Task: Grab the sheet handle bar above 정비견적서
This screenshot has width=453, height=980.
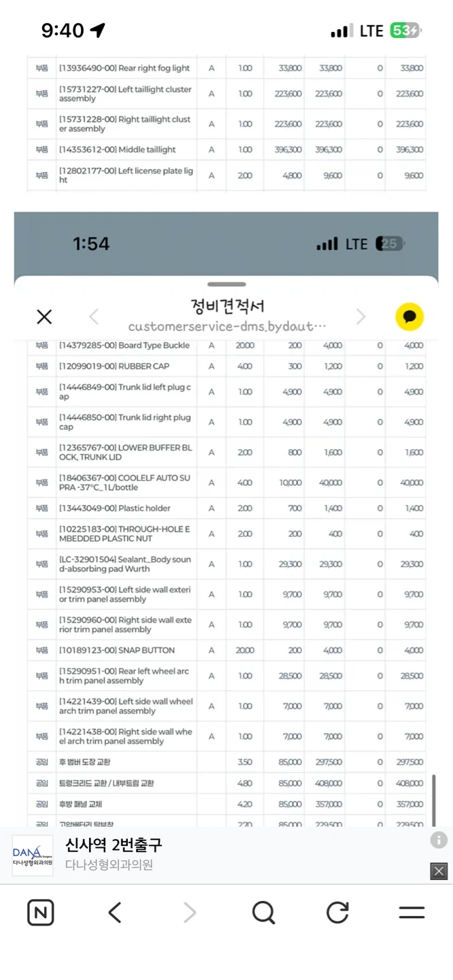Action: click(227, 284)
